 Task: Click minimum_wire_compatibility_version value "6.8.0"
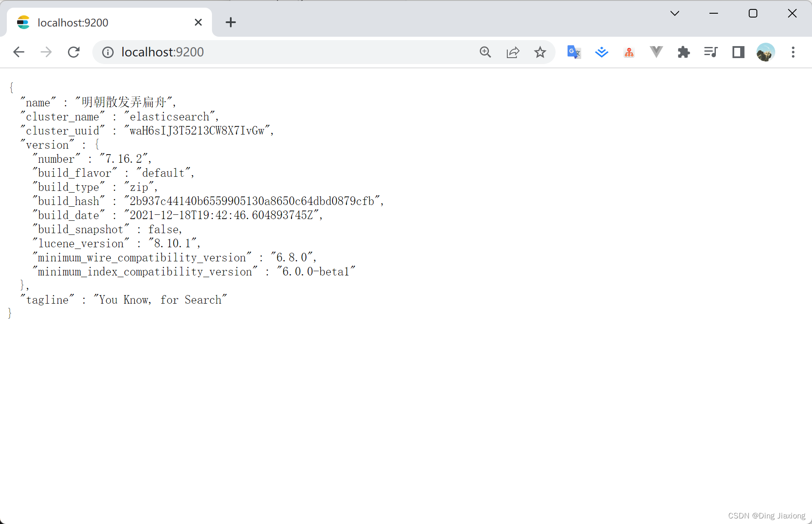tap(292, 258)
